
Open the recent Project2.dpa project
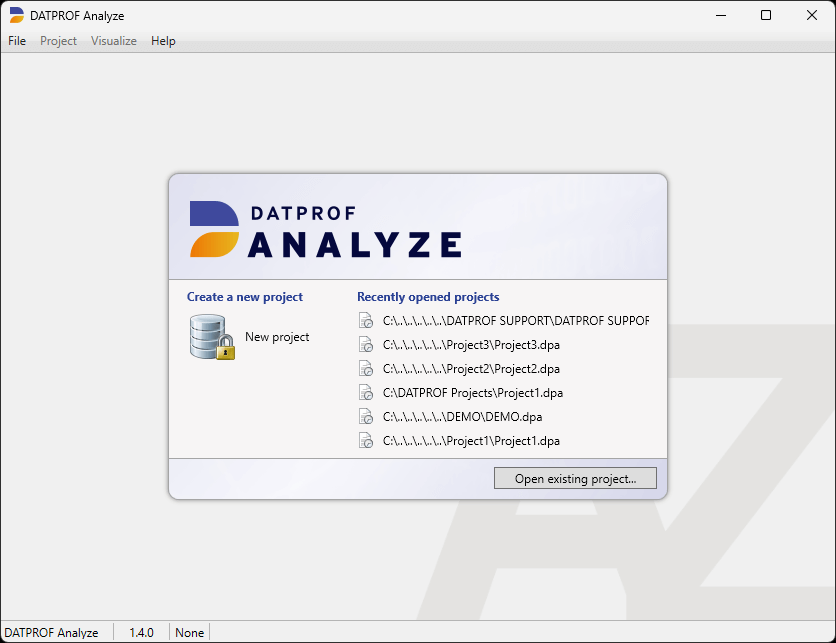[471, 368]
